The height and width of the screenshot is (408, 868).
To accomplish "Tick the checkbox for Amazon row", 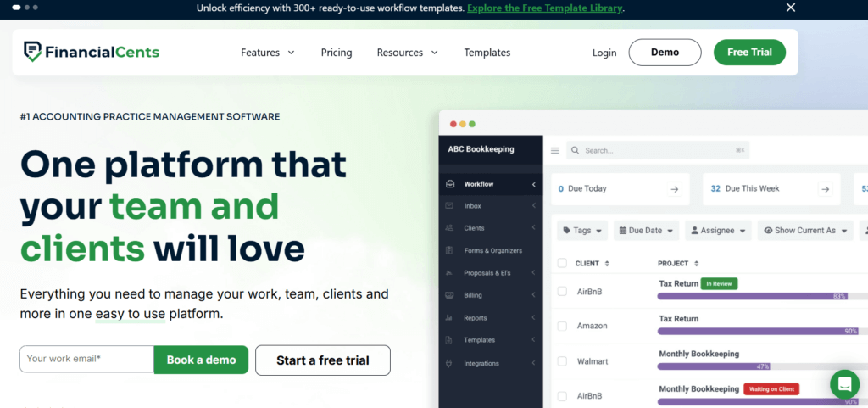I will 562,326.
